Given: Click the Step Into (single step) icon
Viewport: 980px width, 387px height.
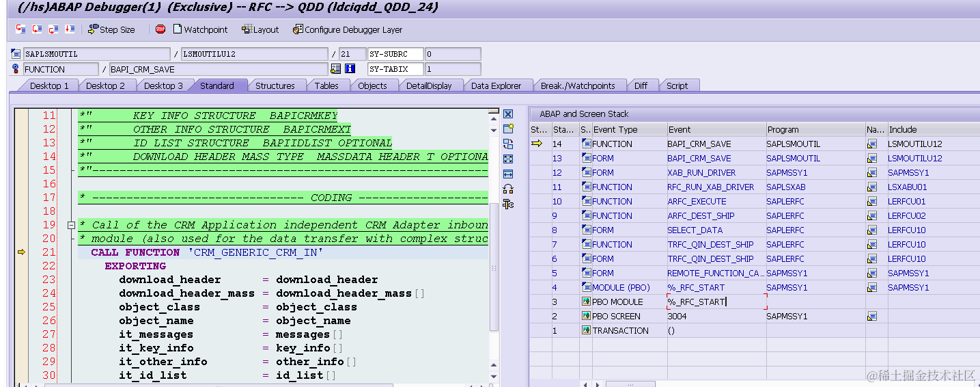Looking at the screenshot, I should (20, 29).
